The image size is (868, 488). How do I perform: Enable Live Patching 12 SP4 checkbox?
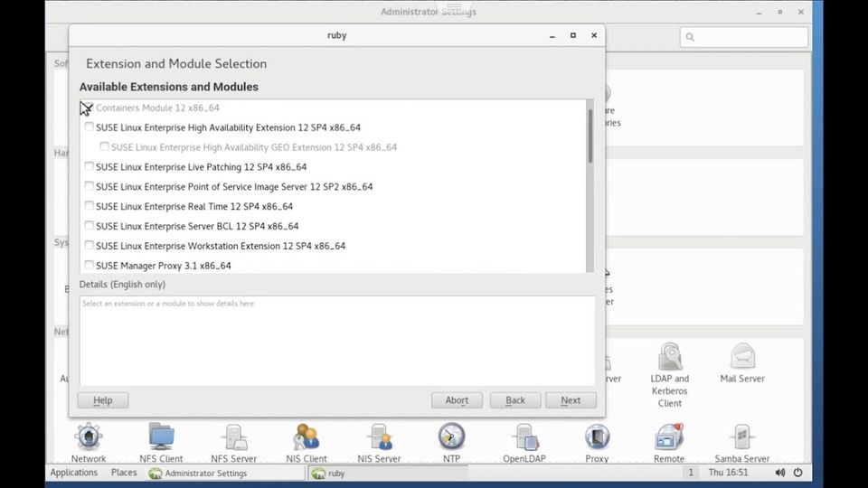click(x=90, y=166)
